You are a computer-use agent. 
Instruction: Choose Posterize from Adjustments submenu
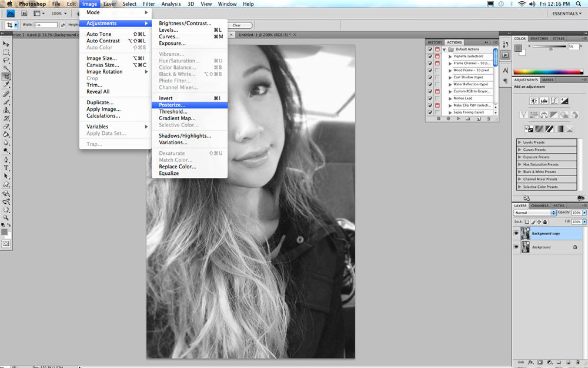click(x=189, y=105)
